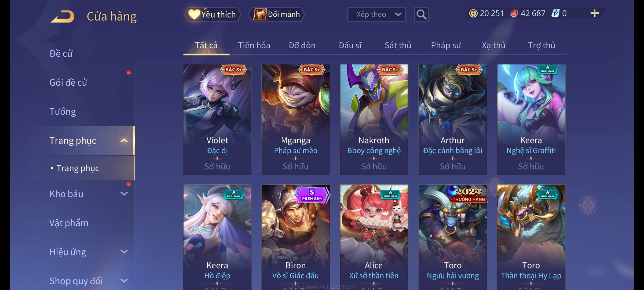The height and width of the screenshot is (290, 644).
Task: Select Violet Đặc dị skin card
Action: [x=217, y=120]
